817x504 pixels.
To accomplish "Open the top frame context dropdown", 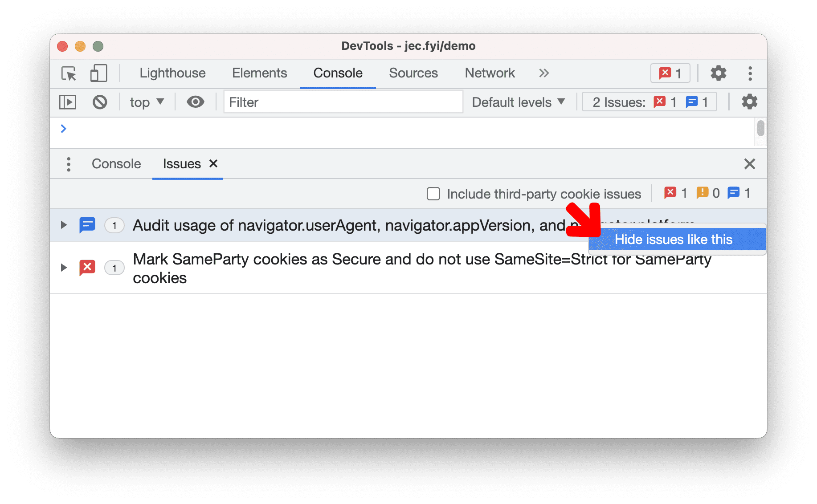I will point(146,102).
